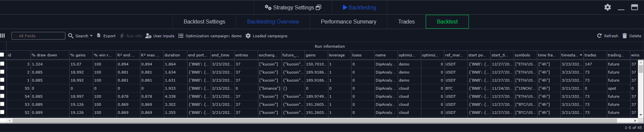Image resolution: width=644 pixels, height=132 pixels.
Task: Check the row with id 54
Action: 2,96
